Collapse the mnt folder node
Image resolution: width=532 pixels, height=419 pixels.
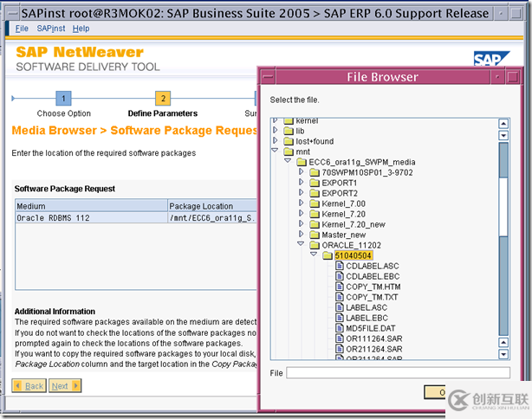pyautogui.click(x=275, y=150)
